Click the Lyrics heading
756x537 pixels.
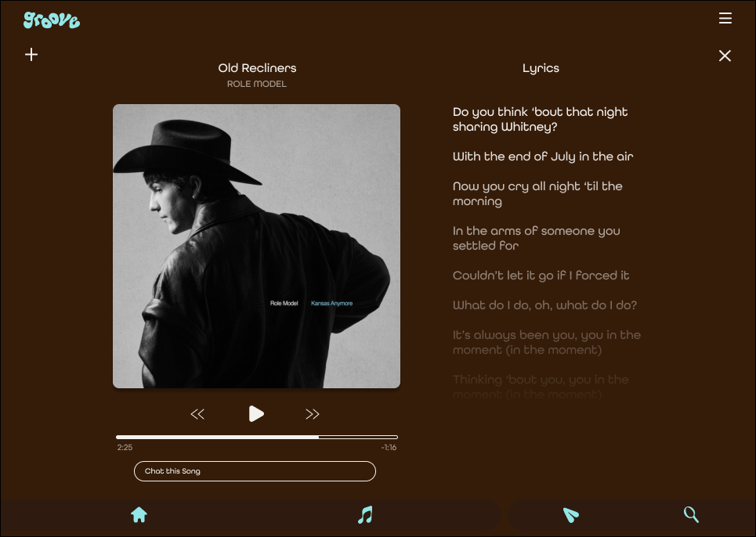coord(541,68)
